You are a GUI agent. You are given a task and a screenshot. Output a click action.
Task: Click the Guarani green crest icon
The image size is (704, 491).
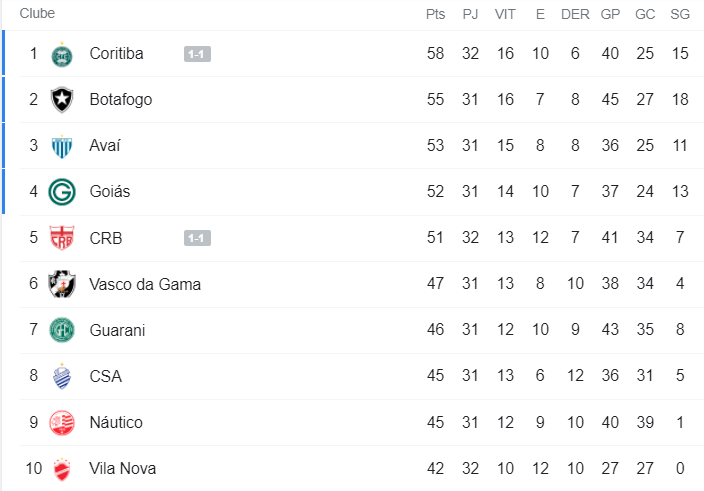point(62,330)
